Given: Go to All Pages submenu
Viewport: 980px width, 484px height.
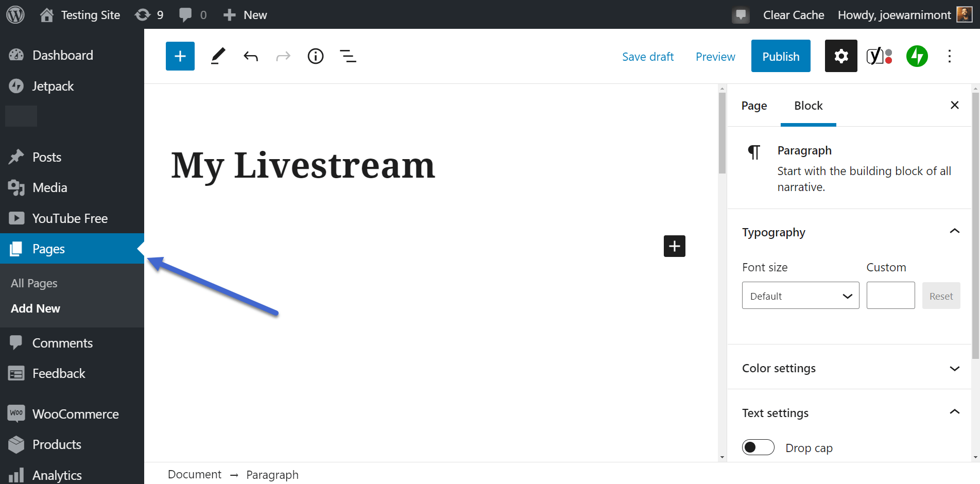Looking at the screenshot, I should point(34,283).
